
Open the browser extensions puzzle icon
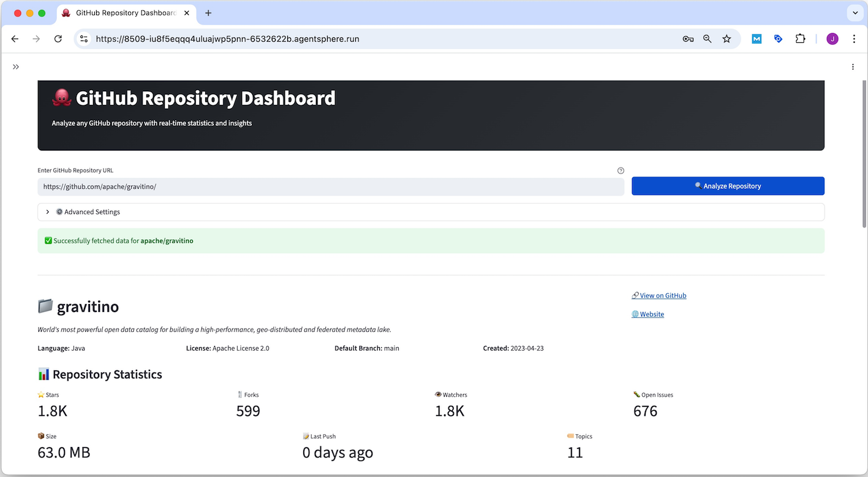pos(800,38)
